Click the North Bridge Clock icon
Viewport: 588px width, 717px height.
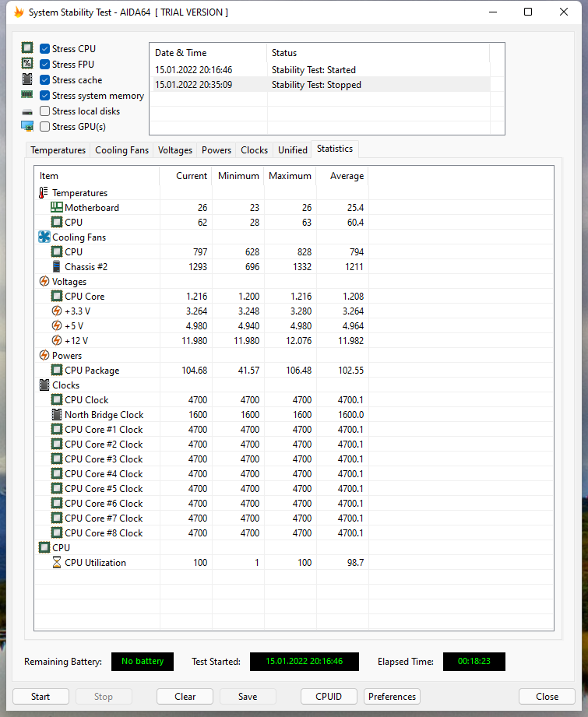57,414
